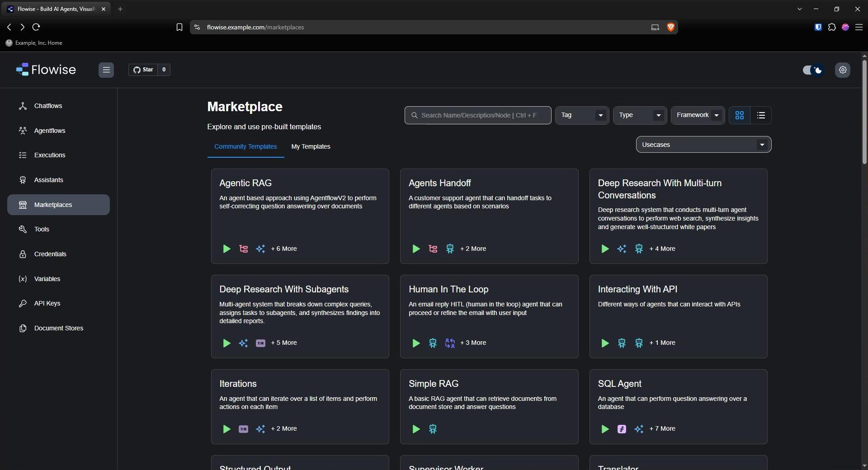Select Marketplaces sidebar item
Image resolution: width=868 pixels, height=470 pixels.
(58, 205)
